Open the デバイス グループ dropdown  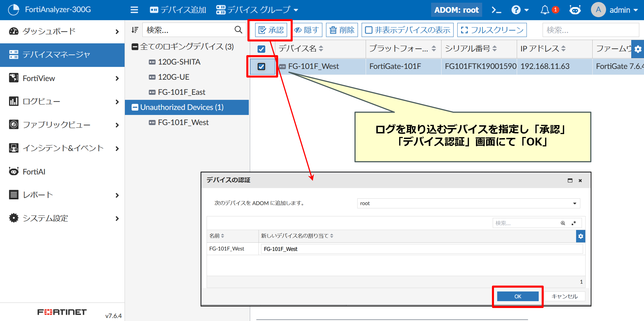[257, 10]
